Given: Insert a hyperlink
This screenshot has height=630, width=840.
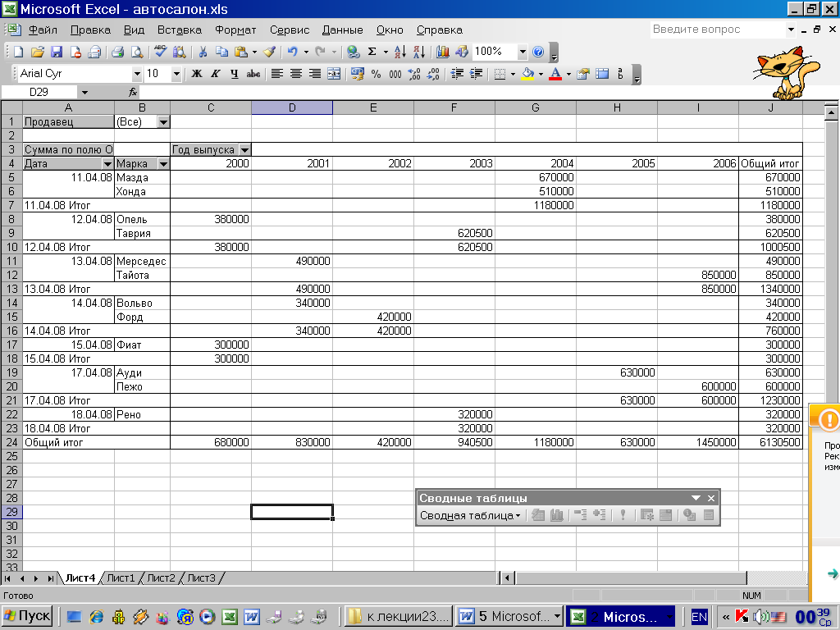Looking at the screenshot, I should click(353, 52).
